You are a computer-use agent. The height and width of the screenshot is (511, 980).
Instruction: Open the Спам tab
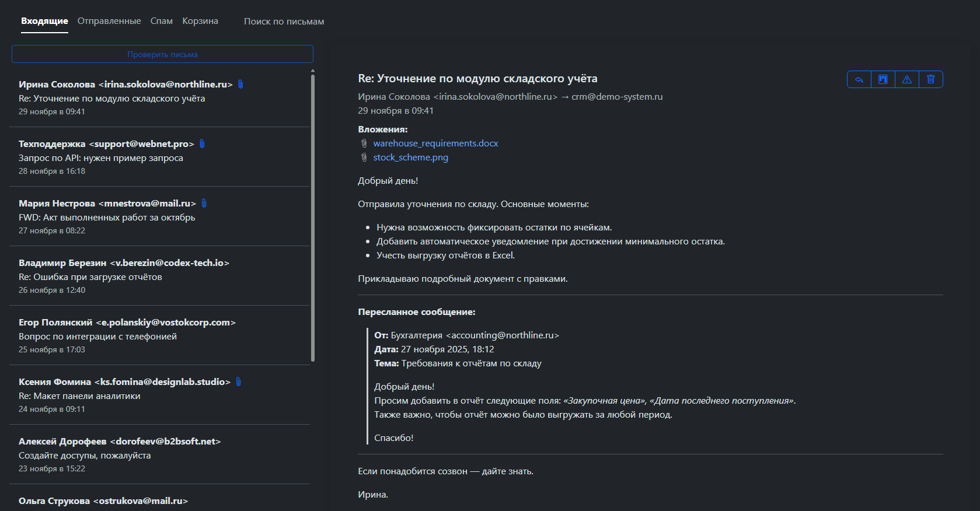click(x=162, y=21)
